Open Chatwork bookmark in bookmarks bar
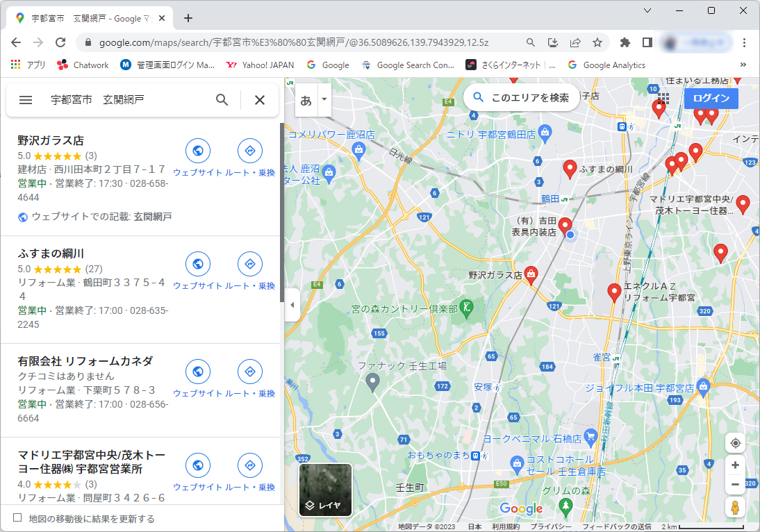The image size is (760, 532). 83,65
